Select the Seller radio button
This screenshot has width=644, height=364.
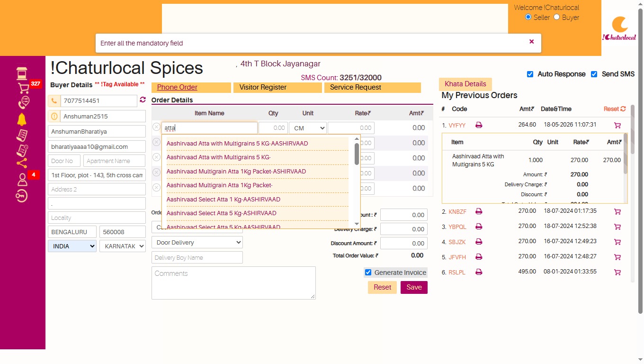528,17
